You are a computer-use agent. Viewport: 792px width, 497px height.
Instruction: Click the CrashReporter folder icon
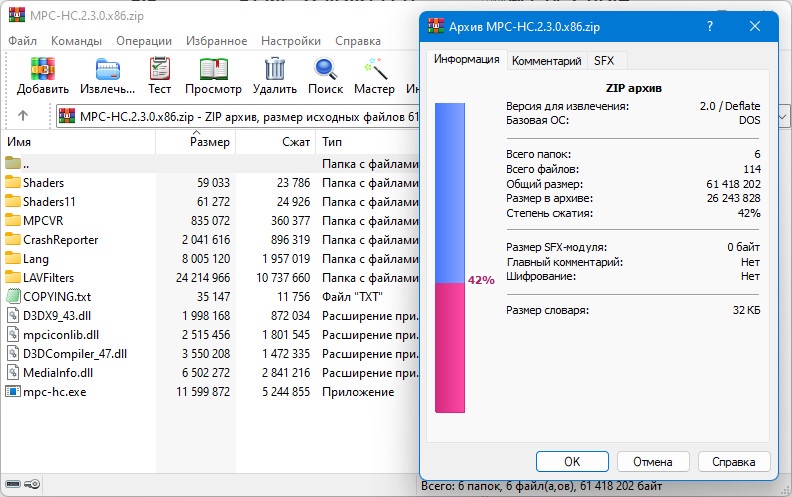point(13,239)
